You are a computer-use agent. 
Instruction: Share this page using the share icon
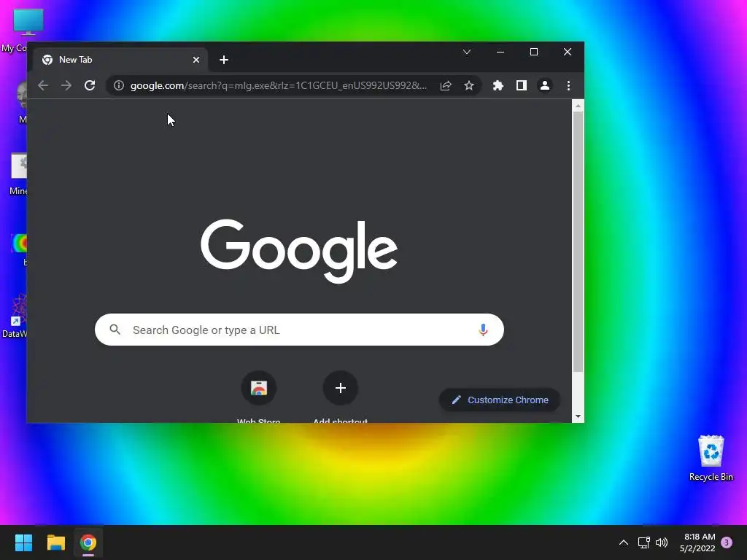coord(446,86)
